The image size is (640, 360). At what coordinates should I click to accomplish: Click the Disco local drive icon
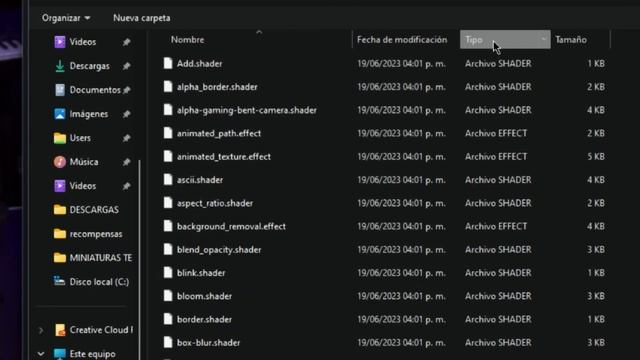coord(60,281)
